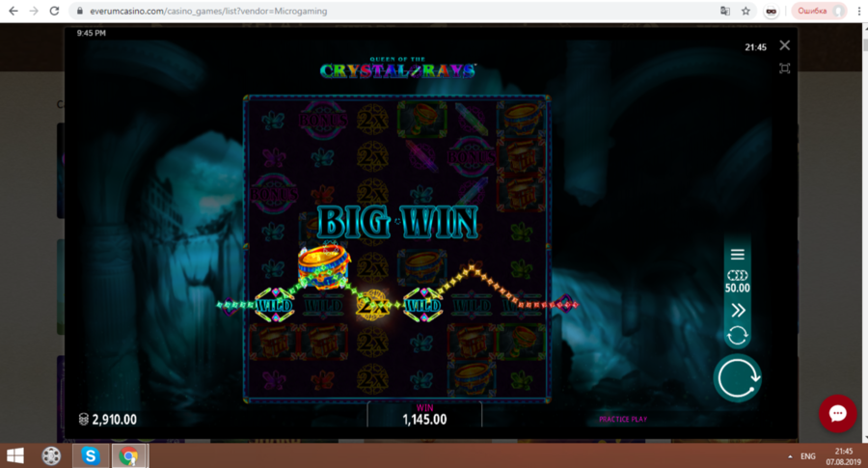Reload the page in browser
The width and height of the screenshot is (868, 468).
(x=56, y=12)
